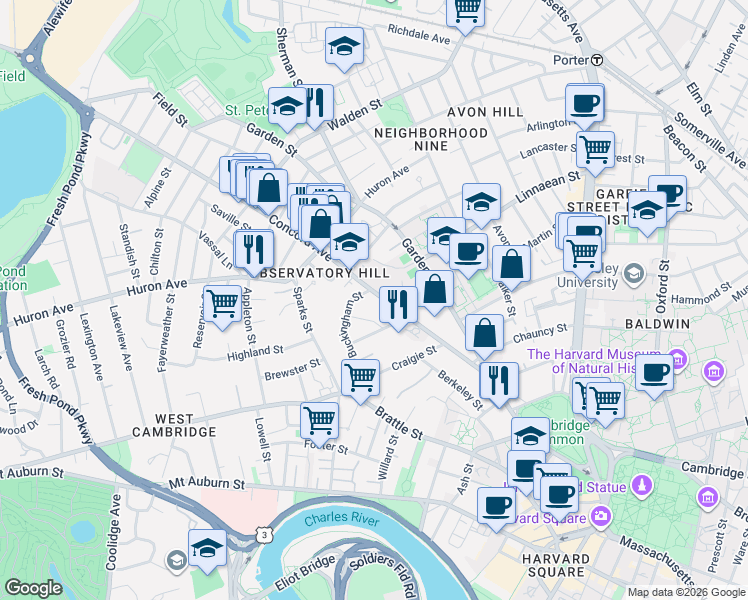Select the NEIGHBORHOOD NINE label
748x600 pixels.
[x=431, y=139]
